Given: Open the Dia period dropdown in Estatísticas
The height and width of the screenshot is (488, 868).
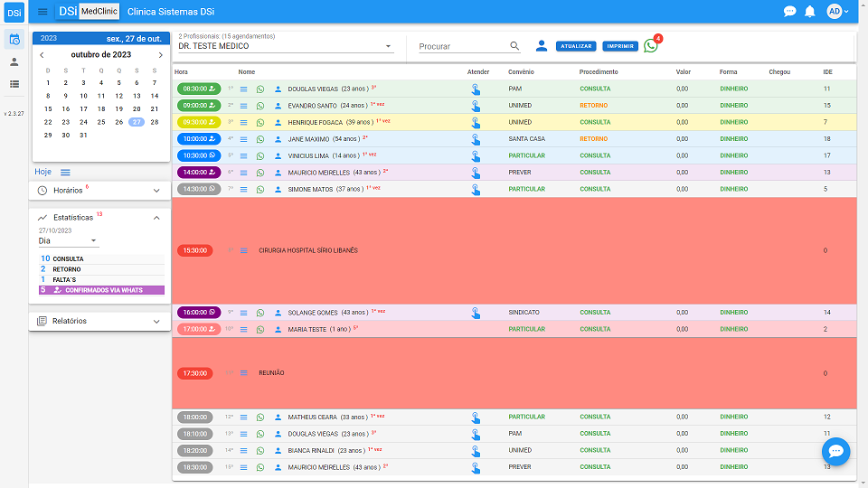Looking at the screenshot, I should pyautogui.click(x=68, y=241).
